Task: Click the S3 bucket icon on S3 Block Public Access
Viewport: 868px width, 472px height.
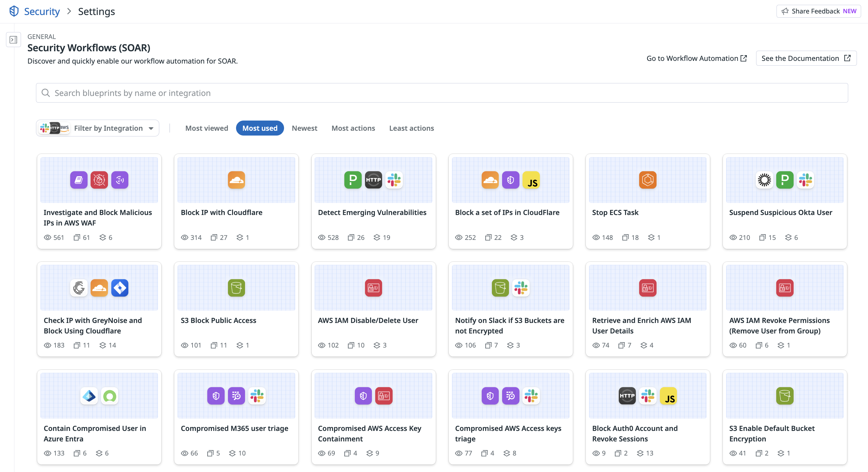Action: click(236, 288)
